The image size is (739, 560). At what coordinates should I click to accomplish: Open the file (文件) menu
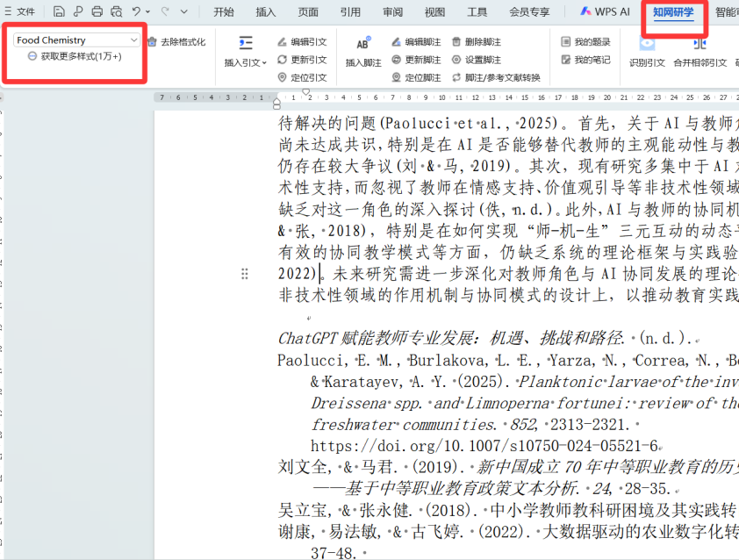(20, 11)
